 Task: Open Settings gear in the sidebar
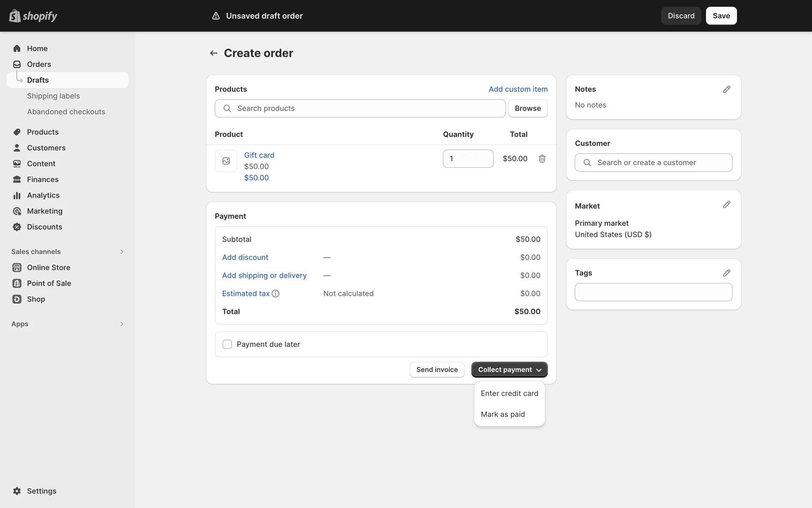(x=17, y=491)
